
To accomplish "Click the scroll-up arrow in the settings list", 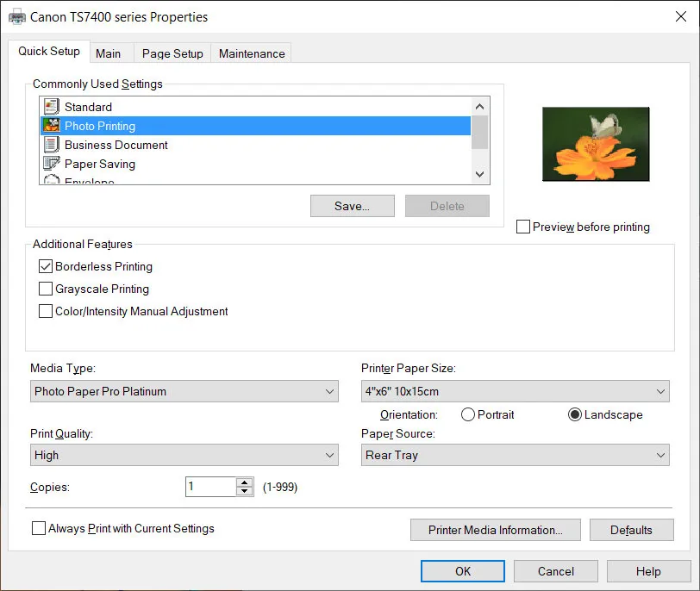I will [479, 107].
